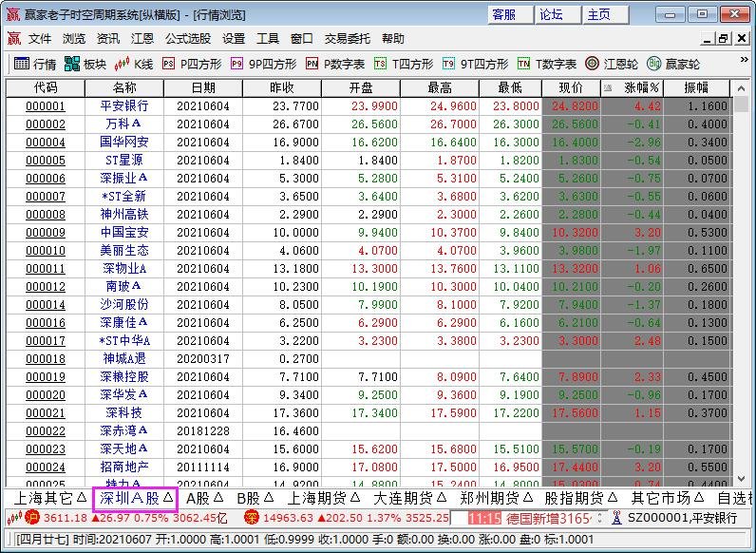This screenshot has height=553, width=756.
Task: Open stock code link 000009
Action: [x=46, y=233]
